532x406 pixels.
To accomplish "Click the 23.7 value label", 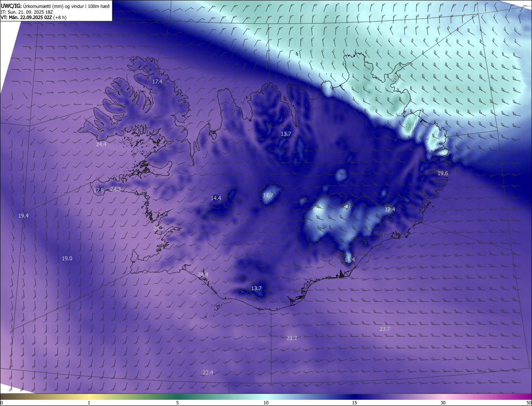I will pos(385,329).
